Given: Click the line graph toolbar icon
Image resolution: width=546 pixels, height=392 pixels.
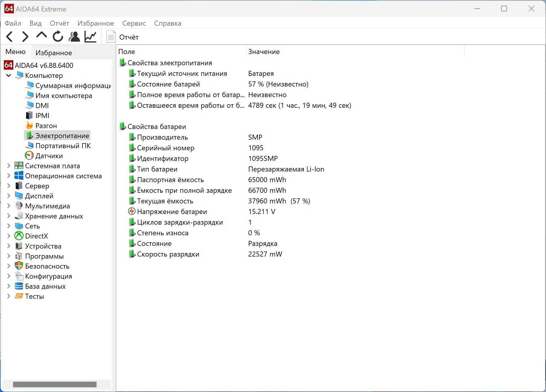Looking at the screenshot, I should [x=90, y=37].
